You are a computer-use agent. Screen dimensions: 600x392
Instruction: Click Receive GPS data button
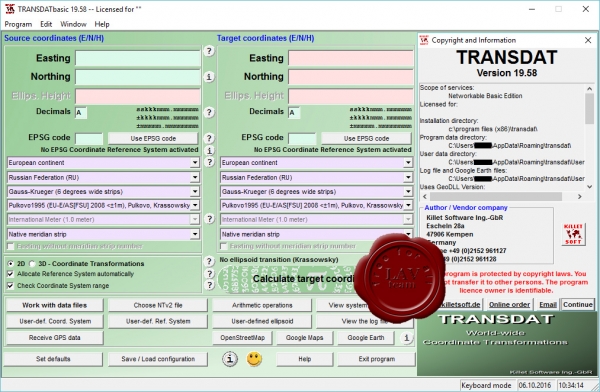click(55, 338)
